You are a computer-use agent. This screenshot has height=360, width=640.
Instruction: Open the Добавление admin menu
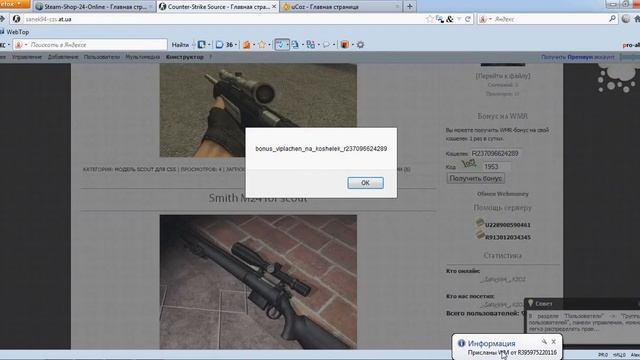point(63,57)
